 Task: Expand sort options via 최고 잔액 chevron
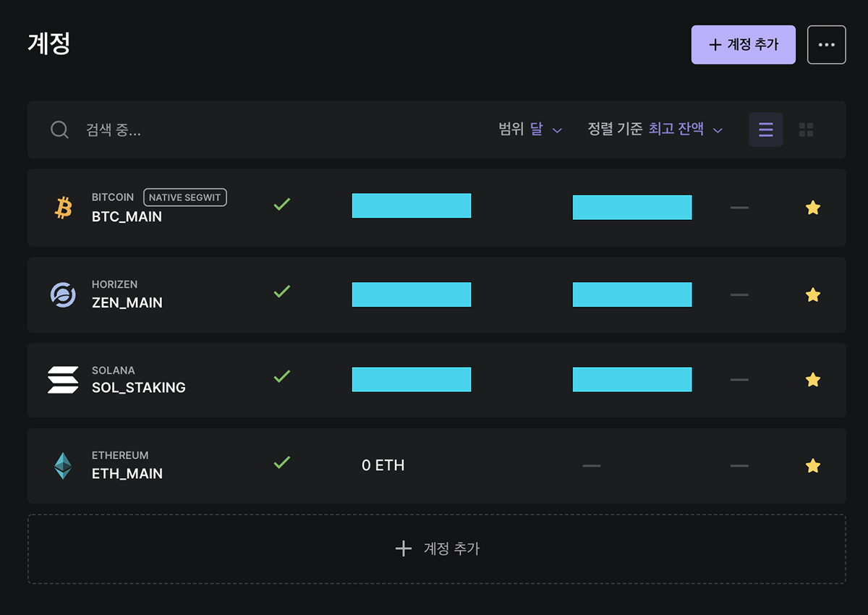tap(718, 130)
